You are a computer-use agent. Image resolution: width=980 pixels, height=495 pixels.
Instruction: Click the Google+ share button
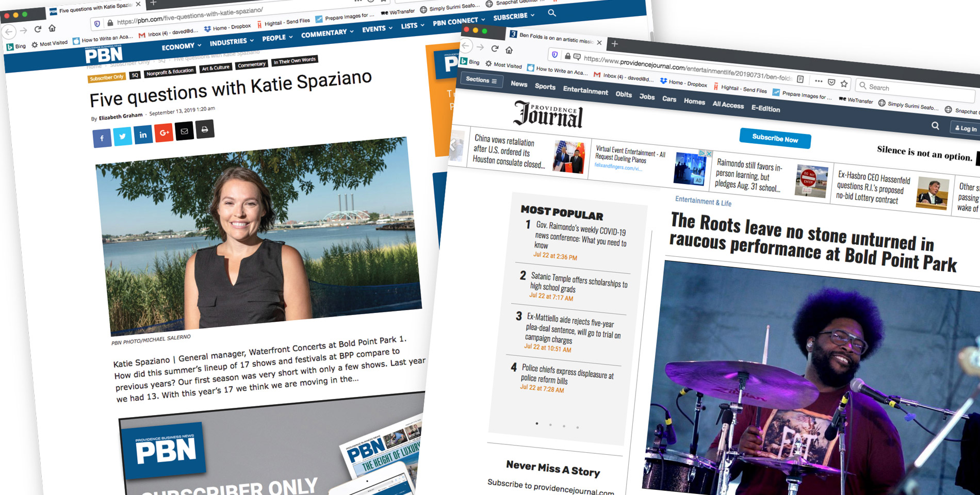[164, 133]
